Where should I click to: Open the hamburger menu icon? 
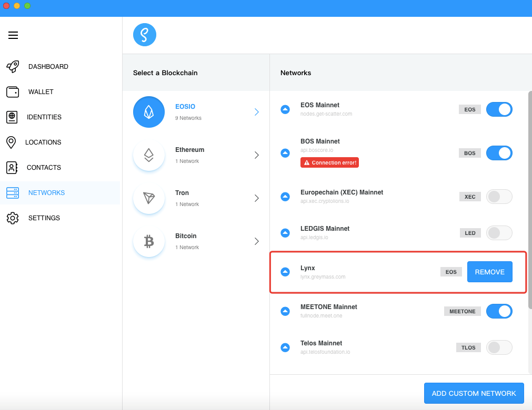13,35
